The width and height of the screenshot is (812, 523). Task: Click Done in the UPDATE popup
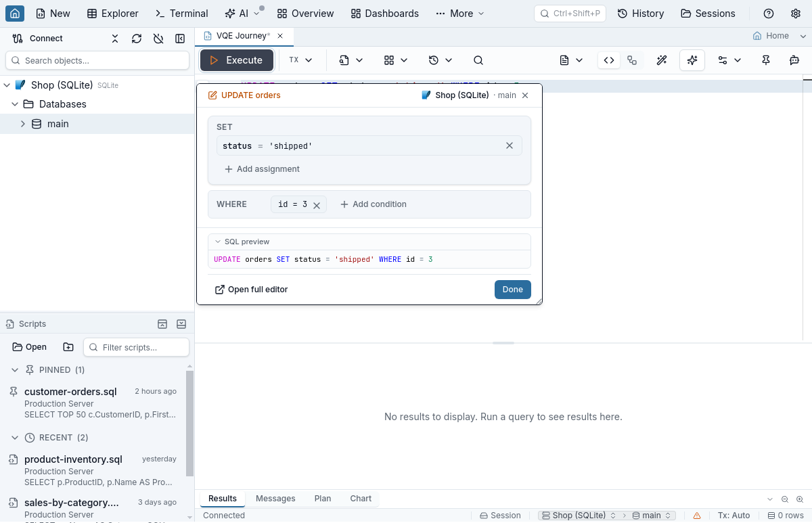[512, 290]
